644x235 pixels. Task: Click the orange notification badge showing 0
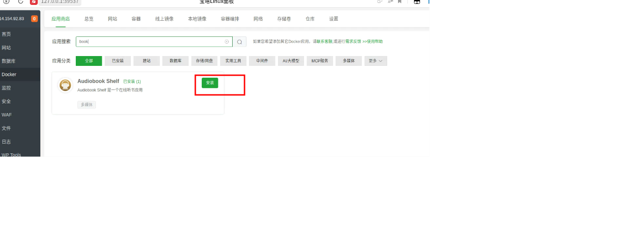tap(34, 19)
